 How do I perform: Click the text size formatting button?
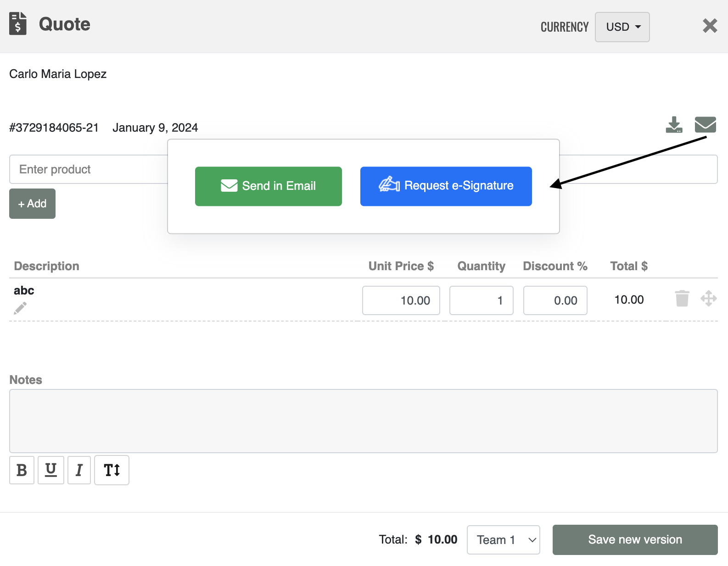click(x=112, y=470)
